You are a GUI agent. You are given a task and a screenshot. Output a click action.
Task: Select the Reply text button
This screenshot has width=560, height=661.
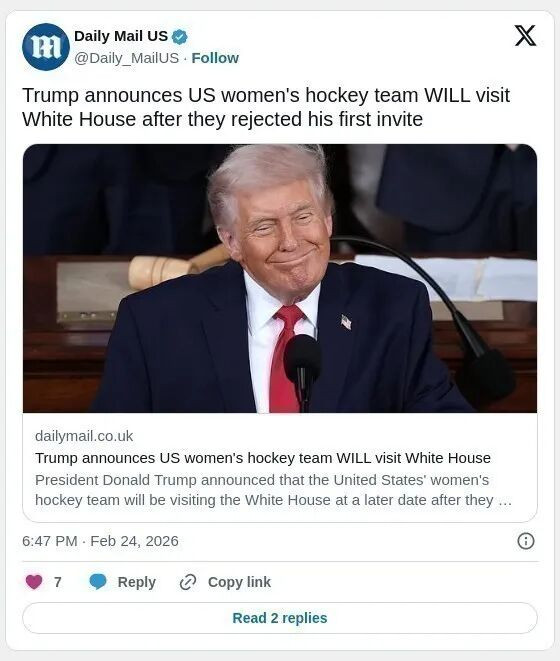coord(137,582)
